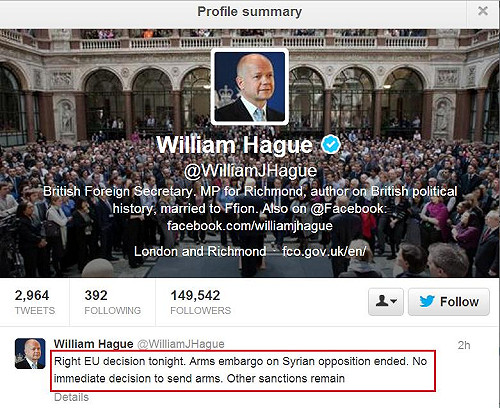Expand the tweet Details link

pyautogui.click(x=71, y=397)
